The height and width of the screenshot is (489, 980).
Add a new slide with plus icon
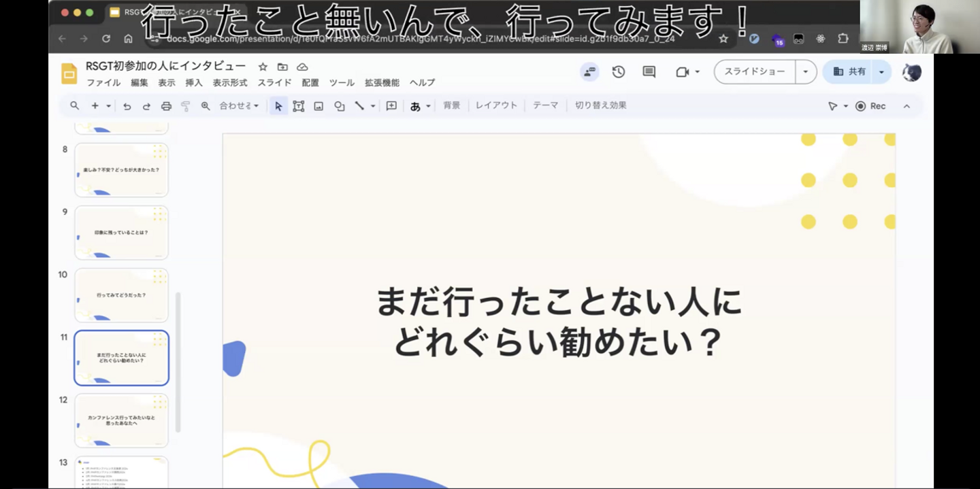95,106
